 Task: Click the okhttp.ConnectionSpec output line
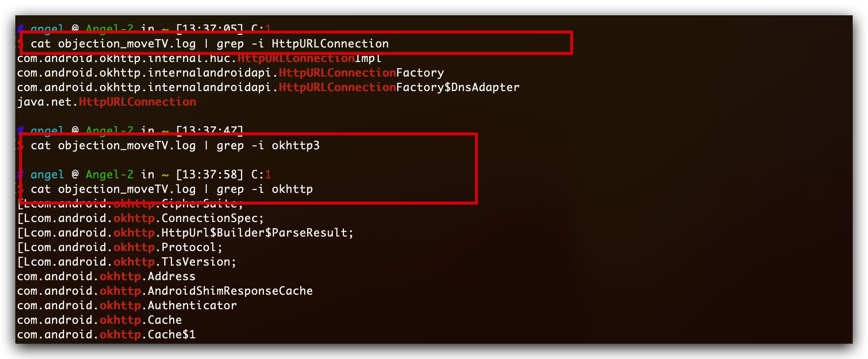[141, 218]
